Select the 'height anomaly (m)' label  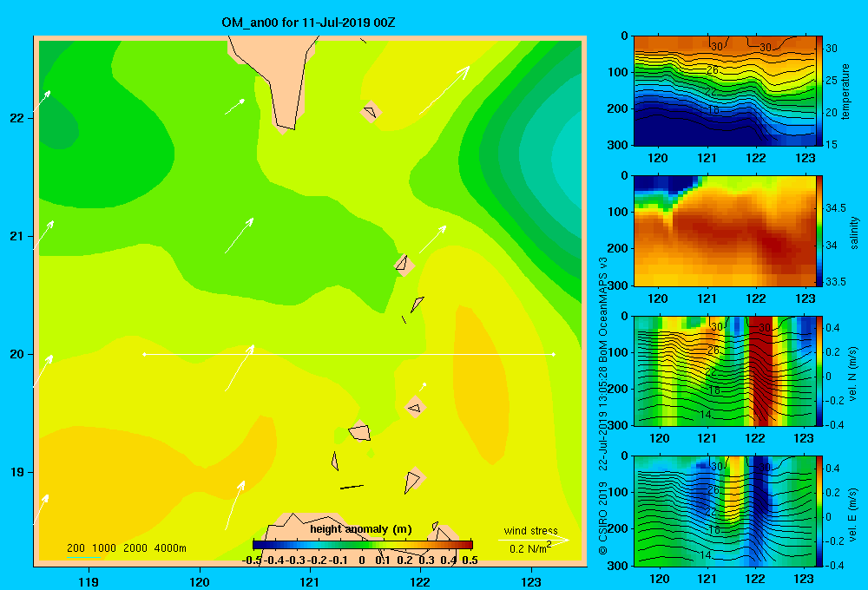click(361, 529)
